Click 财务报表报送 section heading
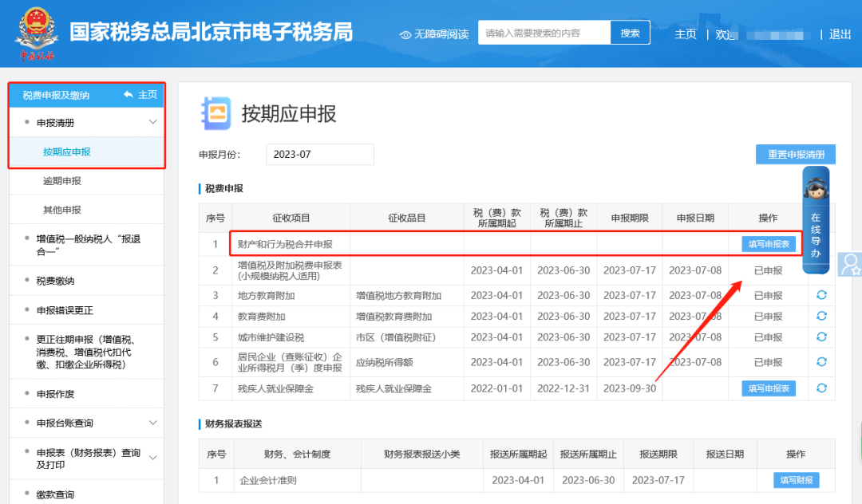 tap(234, 423)
